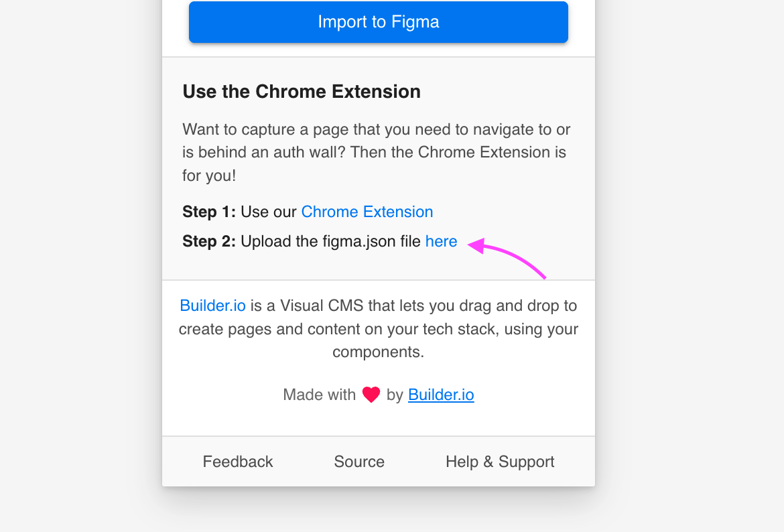
Task: Choose Help & Support in the footer
Action: 499,462
